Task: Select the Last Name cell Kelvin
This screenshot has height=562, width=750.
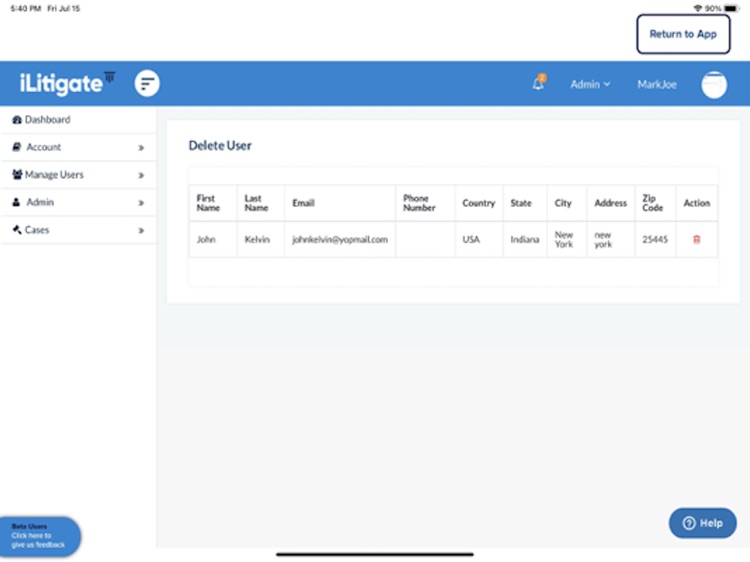Action: click(x=261, y=240)
